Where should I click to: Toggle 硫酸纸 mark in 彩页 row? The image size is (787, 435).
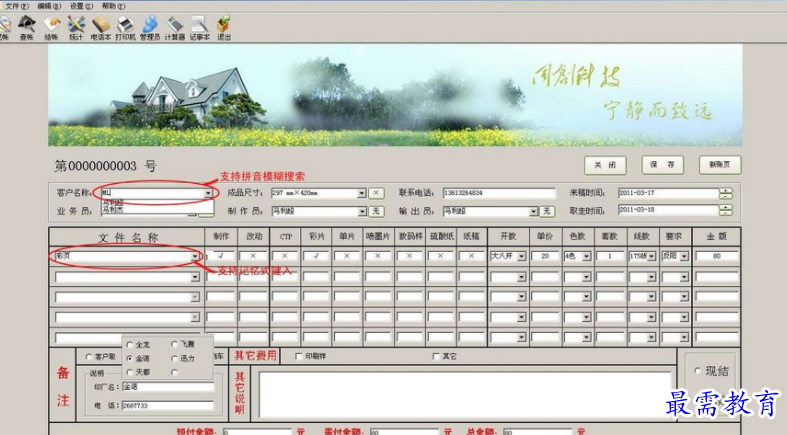click(441, 256)
